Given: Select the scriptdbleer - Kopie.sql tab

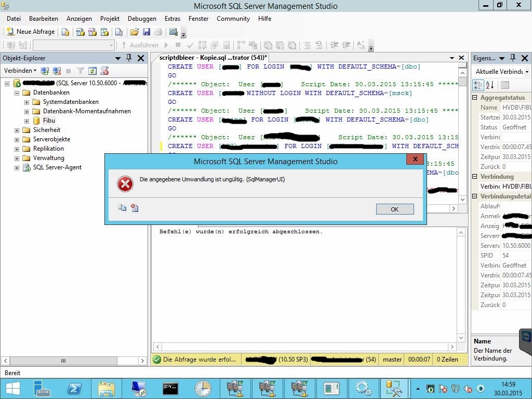Looking at the screenshot, I should tap(213, 58).
